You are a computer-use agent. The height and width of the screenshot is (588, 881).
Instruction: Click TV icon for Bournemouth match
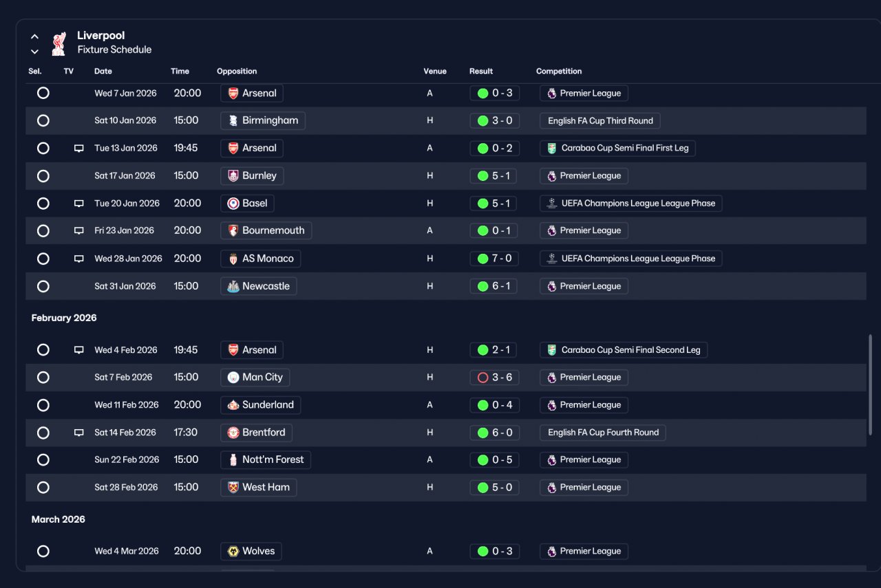pos(79,231)
